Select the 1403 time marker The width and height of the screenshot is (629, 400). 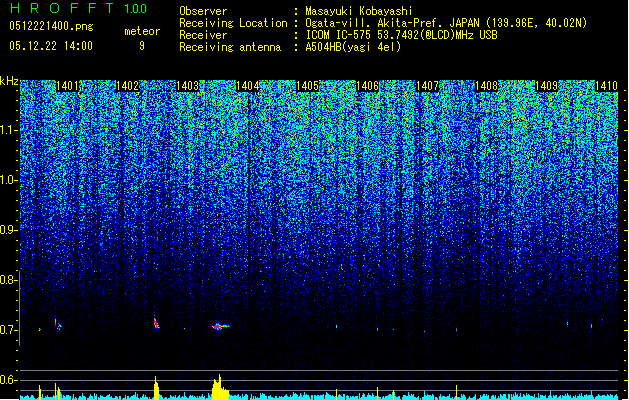187,86
